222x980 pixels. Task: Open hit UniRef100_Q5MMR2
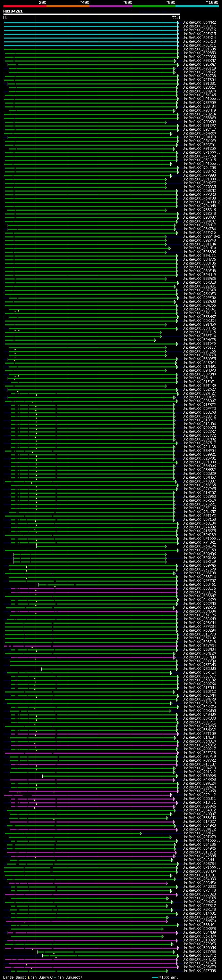199,23
